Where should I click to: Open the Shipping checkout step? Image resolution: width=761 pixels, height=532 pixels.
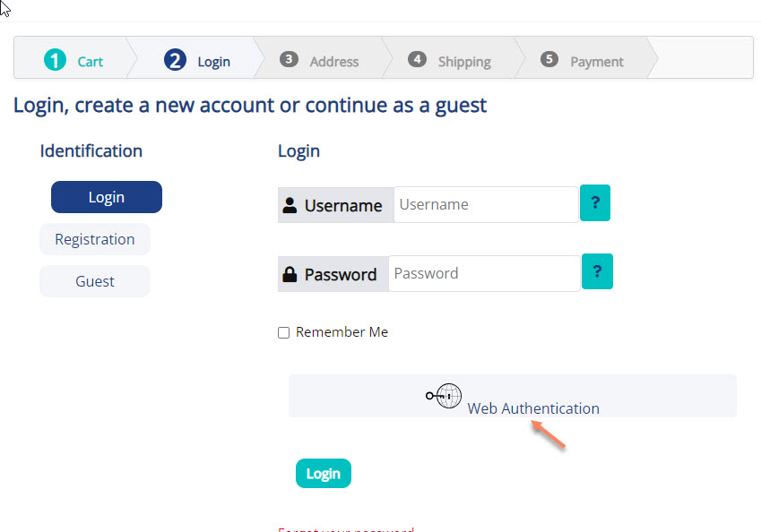[x=463, y=62]
